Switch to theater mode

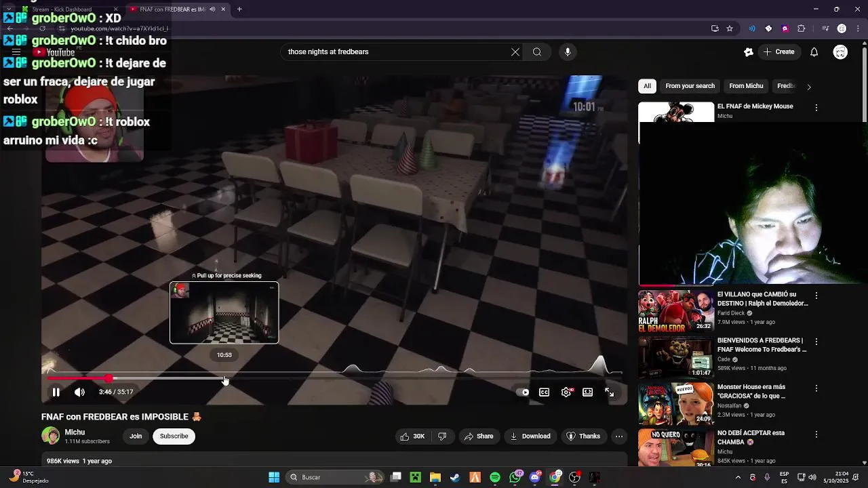tap(587, 392)
